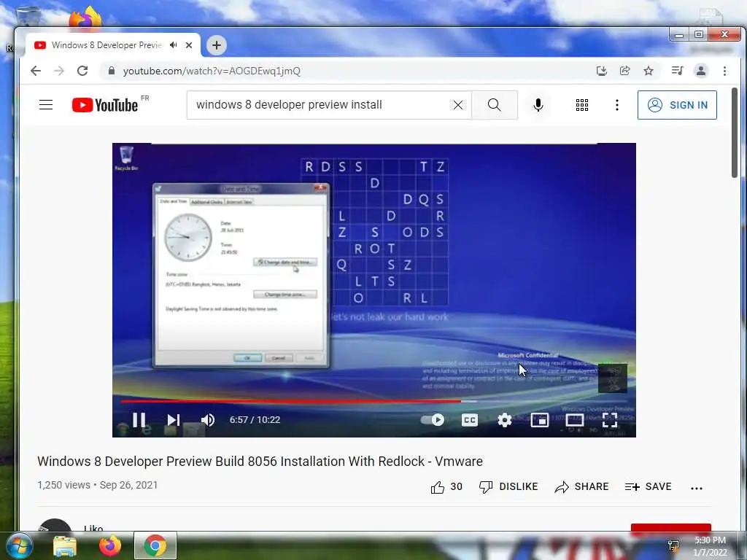Open YouTube settings three-dot menu

(x=617, y=105)
